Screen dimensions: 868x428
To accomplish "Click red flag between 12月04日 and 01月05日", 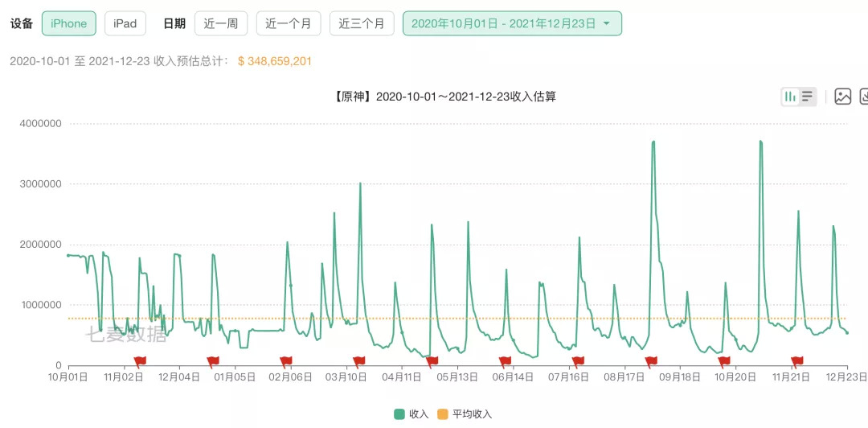I will click(x=212, y=361).
